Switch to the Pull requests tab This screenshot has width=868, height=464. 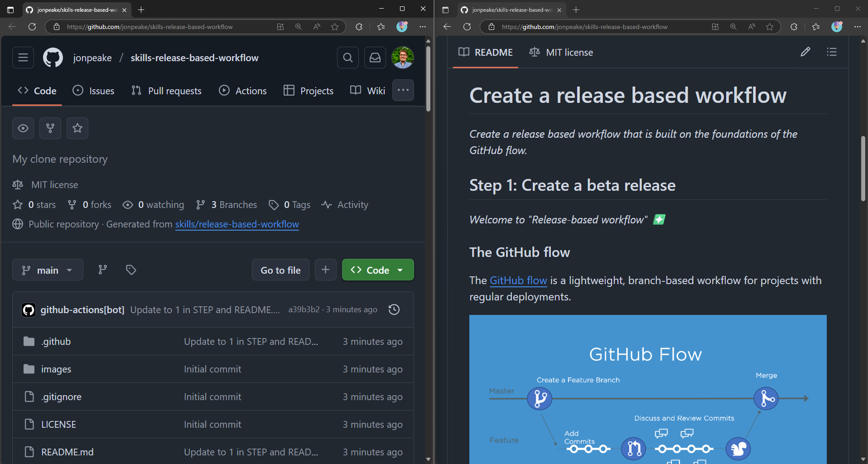(166, 91)
